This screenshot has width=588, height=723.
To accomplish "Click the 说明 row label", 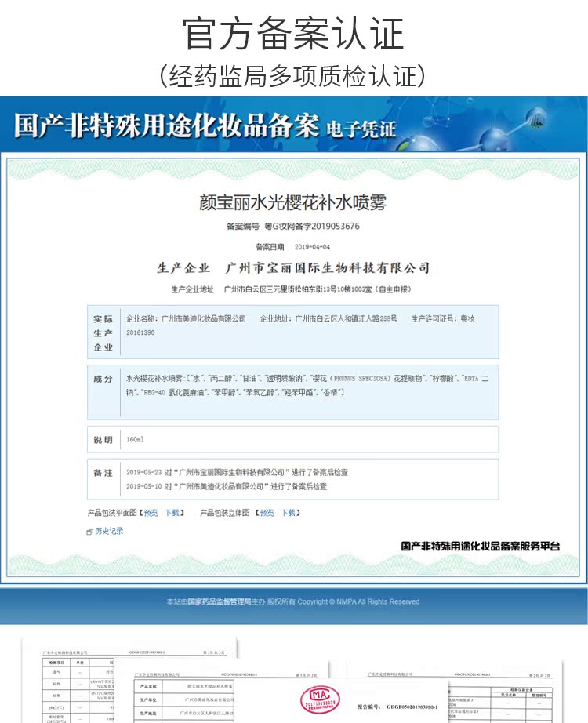I will click(103, 440).
